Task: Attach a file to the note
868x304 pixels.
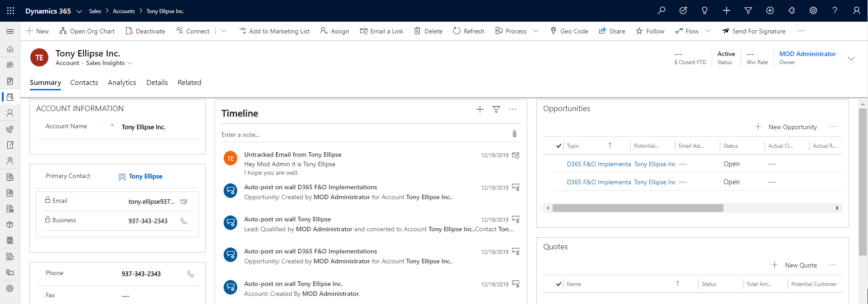Action: point(514,134)
